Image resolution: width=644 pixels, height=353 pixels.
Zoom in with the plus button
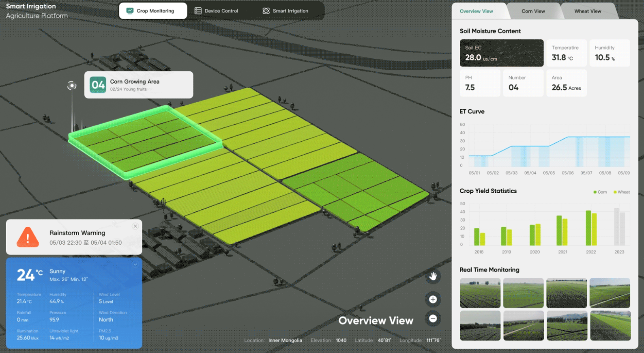[433, 299]
